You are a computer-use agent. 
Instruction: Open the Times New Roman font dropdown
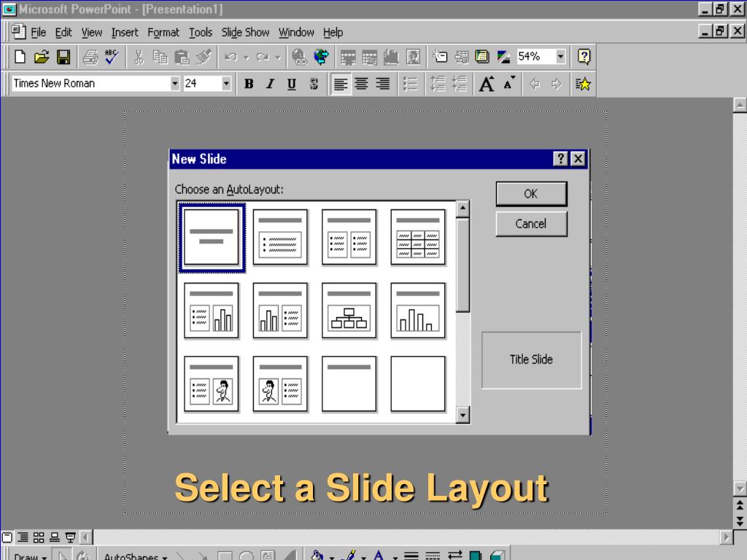coord(175,84)
